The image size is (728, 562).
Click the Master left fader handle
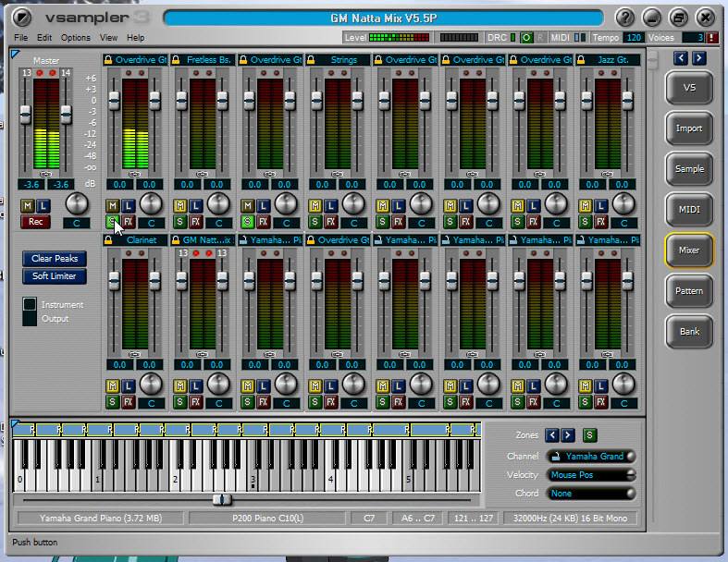(x=25, y=115)
